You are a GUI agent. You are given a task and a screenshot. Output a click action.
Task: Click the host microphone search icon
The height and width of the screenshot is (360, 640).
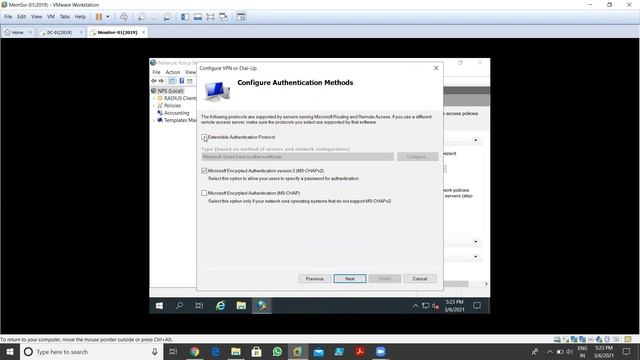click(x=155, y=352)
